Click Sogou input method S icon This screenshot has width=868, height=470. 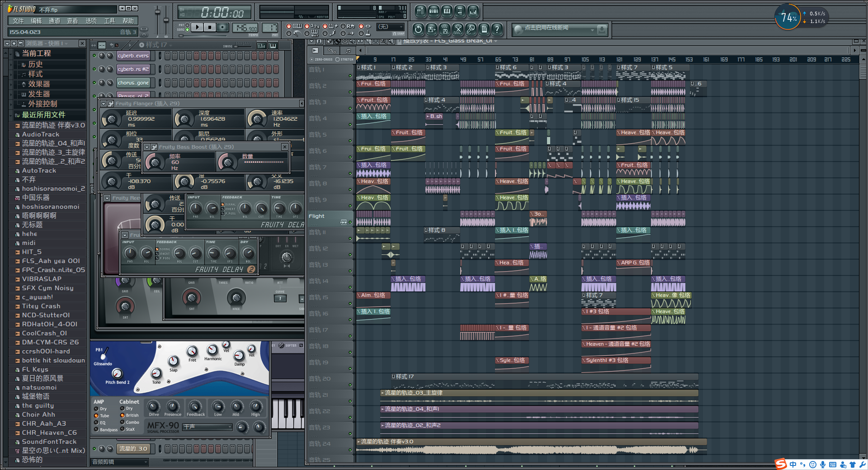(781, 464)
